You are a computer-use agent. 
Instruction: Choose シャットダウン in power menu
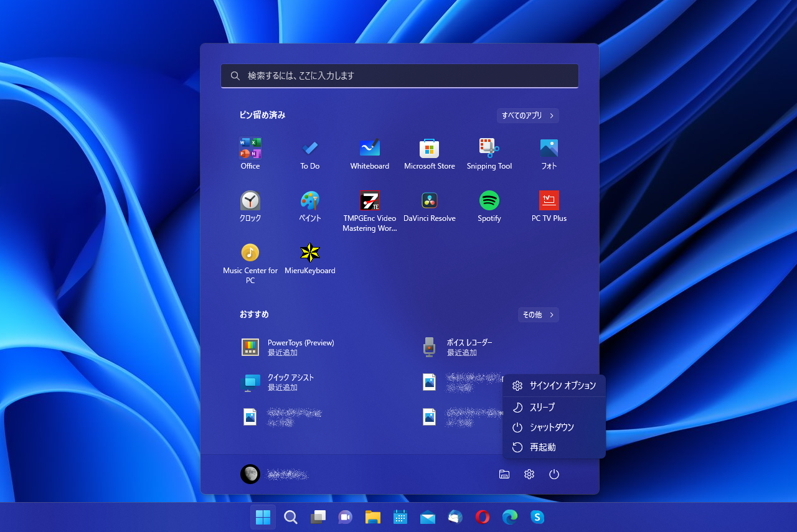pyautogui.click(x=554, y=427)
